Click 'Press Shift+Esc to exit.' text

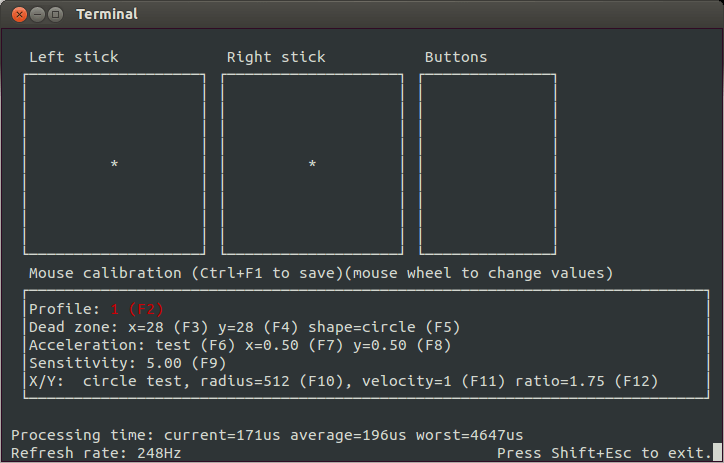604,453
